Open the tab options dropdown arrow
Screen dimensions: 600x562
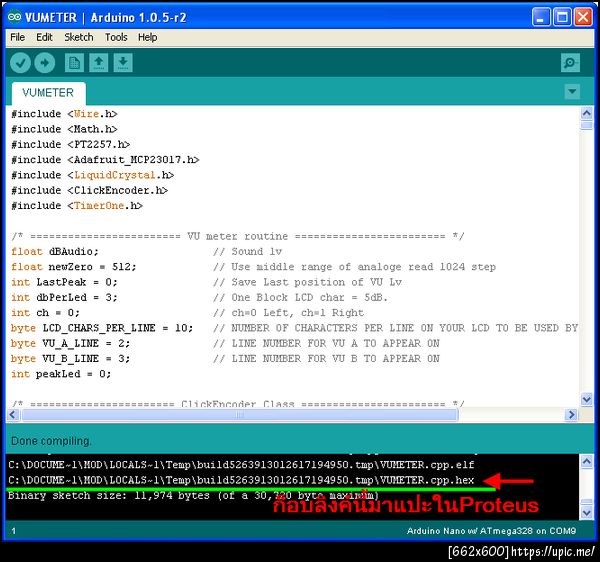572,91
